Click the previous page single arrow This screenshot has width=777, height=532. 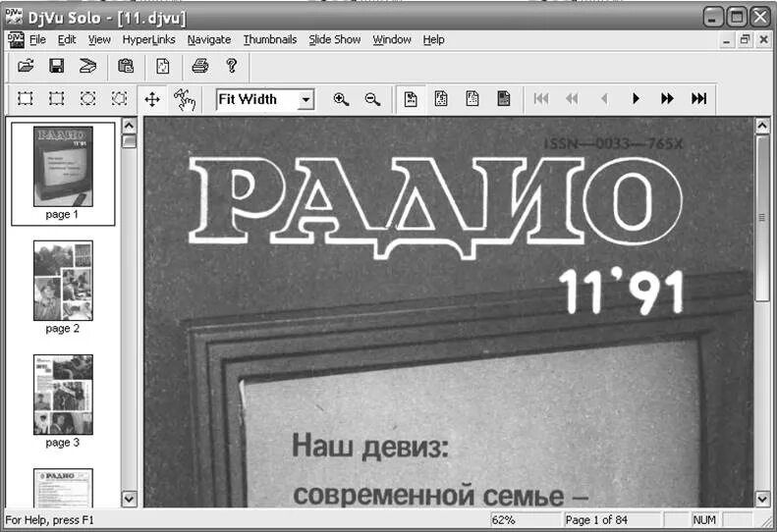pos(604,98)
